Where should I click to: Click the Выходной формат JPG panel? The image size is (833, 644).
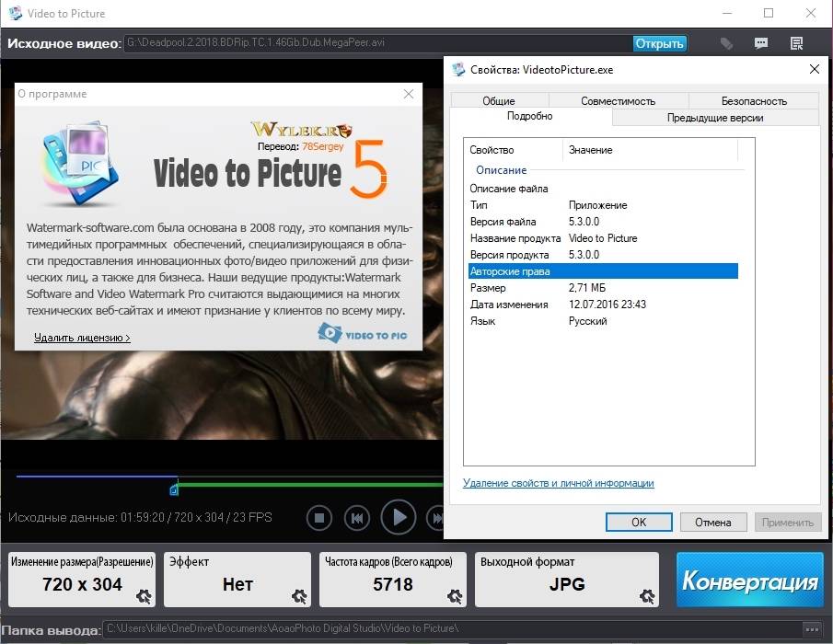567,580
